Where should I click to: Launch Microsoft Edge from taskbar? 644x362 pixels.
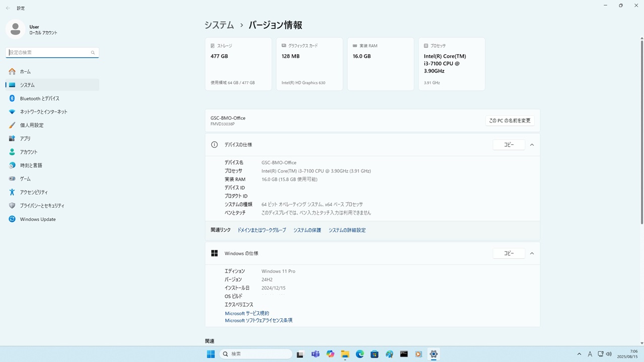(360, 354)
